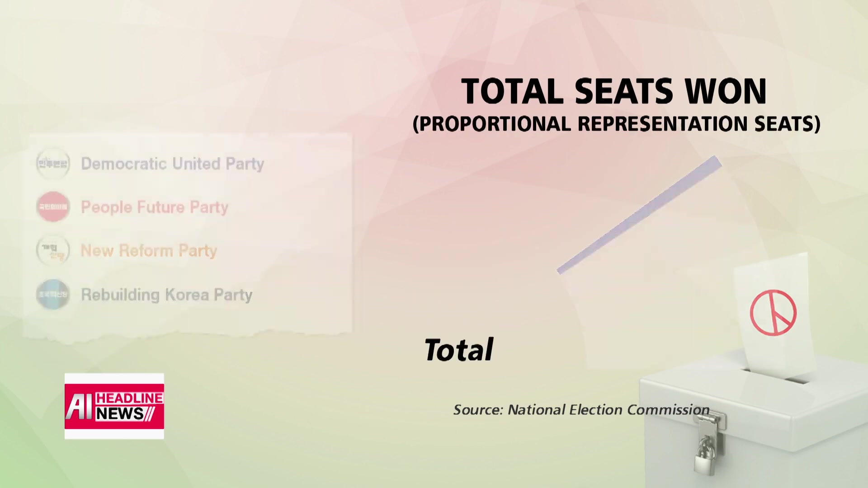Click the HEADLINE word in the logo
The height and width of the screenshot is (488, 868).
click(129, 398)
